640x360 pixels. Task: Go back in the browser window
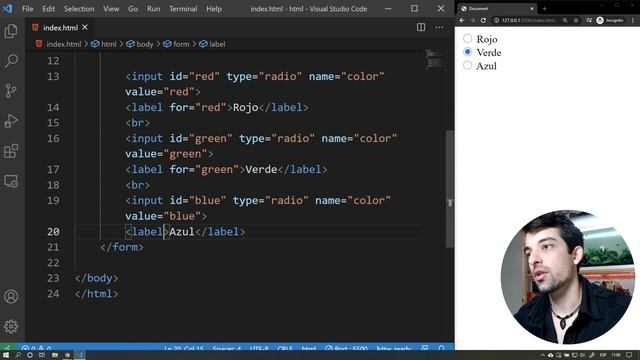(462, 20)
